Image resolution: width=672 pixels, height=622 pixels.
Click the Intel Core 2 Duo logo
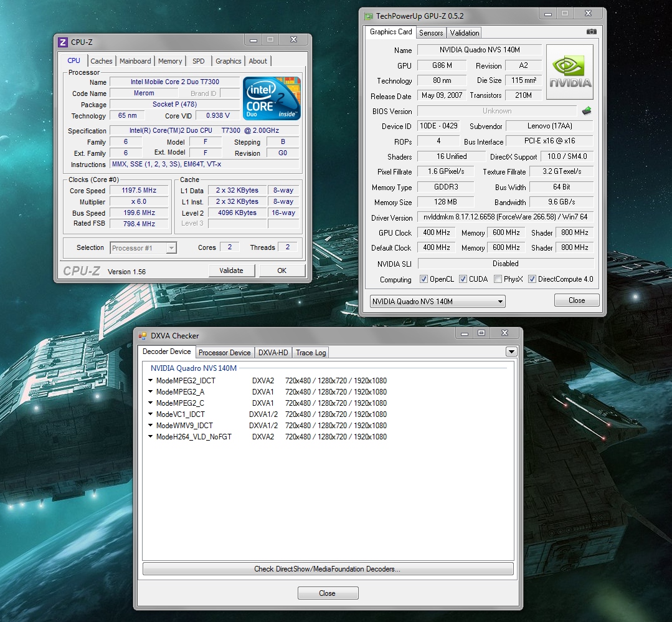pyautogui.click(x=272, y=98)
